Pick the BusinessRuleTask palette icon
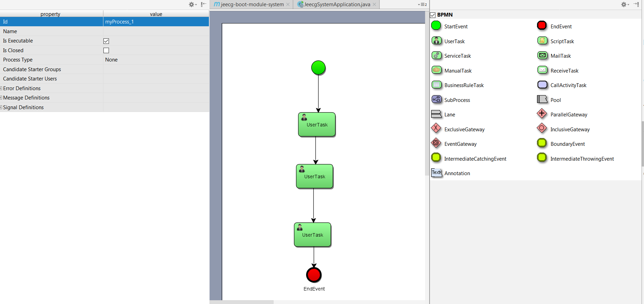644x304 pixels. pyautogui.click(x=436, y=85)
